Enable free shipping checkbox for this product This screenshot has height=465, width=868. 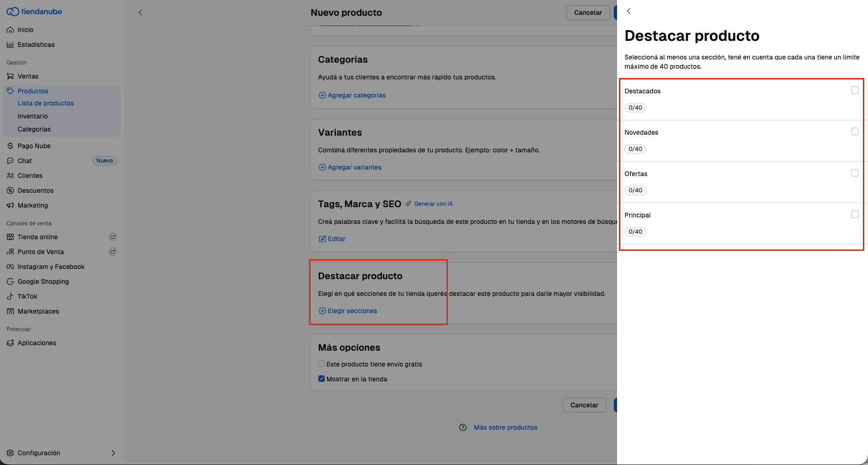pyautogui.click(x=322, y=364)
